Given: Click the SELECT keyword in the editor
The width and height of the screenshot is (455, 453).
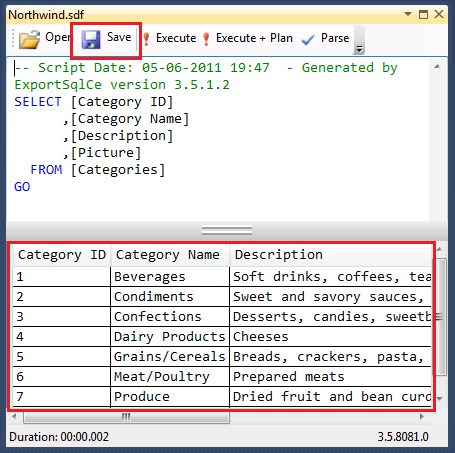Looking at the screenshot, I should pyautogui.click(x=38, y=102).
